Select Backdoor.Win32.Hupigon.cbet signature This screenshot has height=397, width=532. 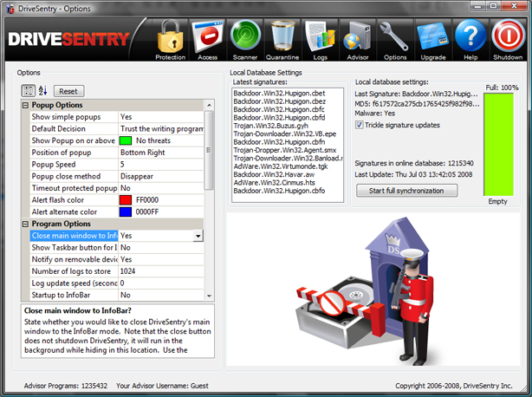[x=279, y=93]
